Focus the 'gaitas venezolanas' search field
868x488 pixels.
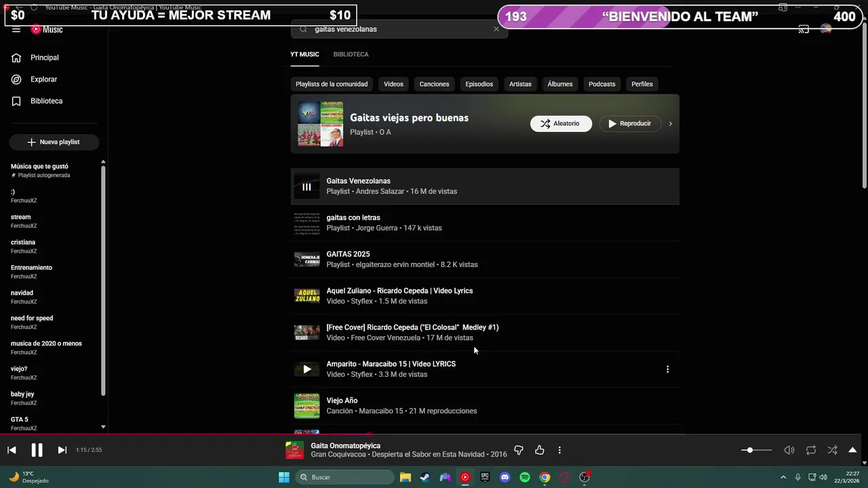tap(400, 29)
